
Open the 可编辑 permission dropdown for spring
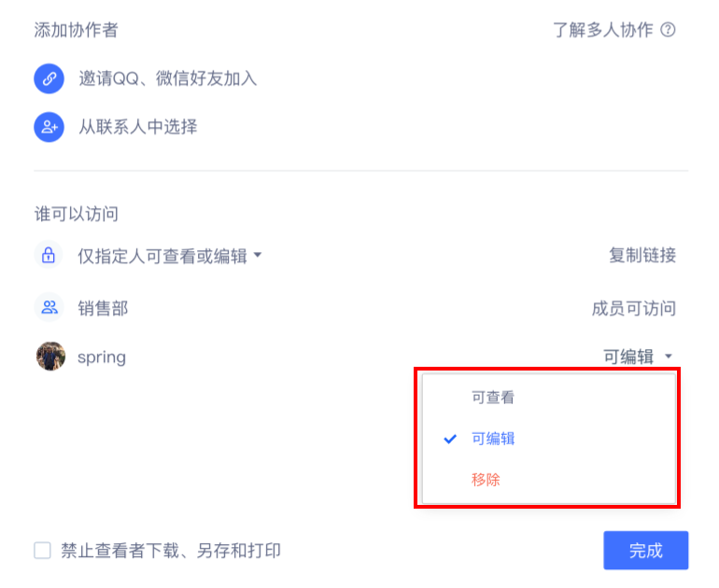(x=638, y=357)
